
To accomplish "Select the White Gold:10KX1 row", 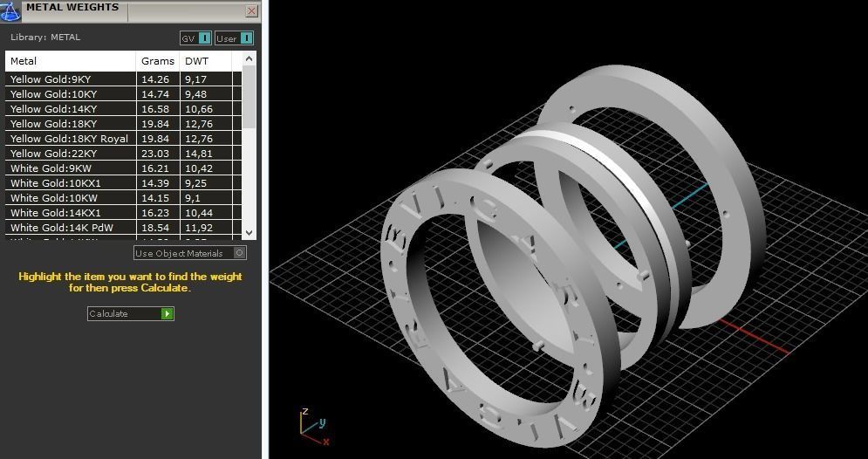I will (x=124, y=183).
